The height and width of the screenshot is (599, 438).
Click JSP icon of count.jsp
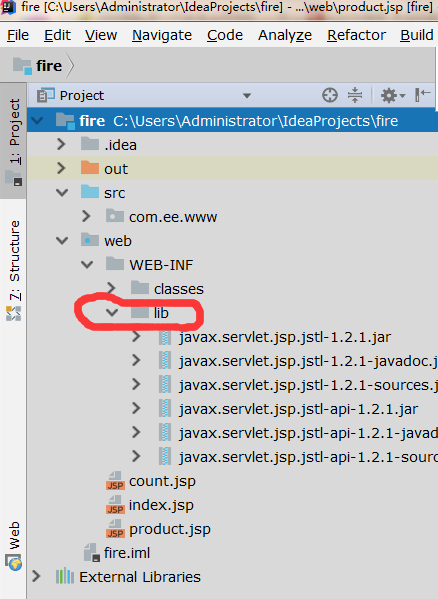[115, 481]
